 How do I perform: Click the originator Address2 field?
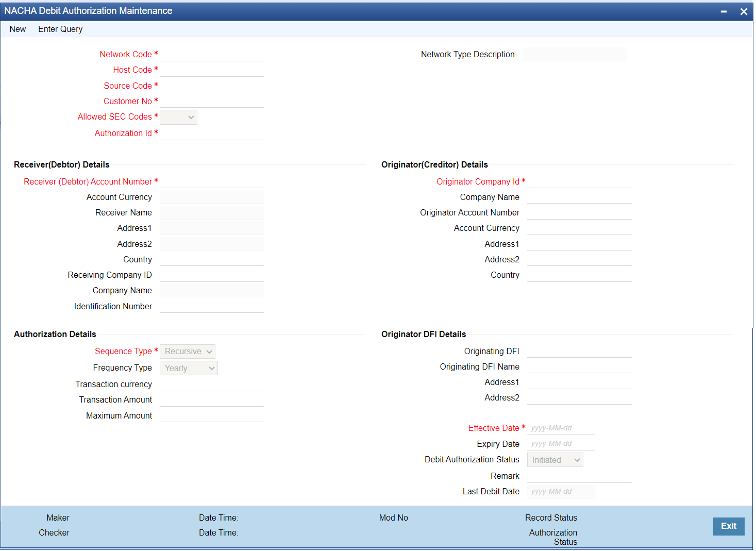click(x=579, y=259)
